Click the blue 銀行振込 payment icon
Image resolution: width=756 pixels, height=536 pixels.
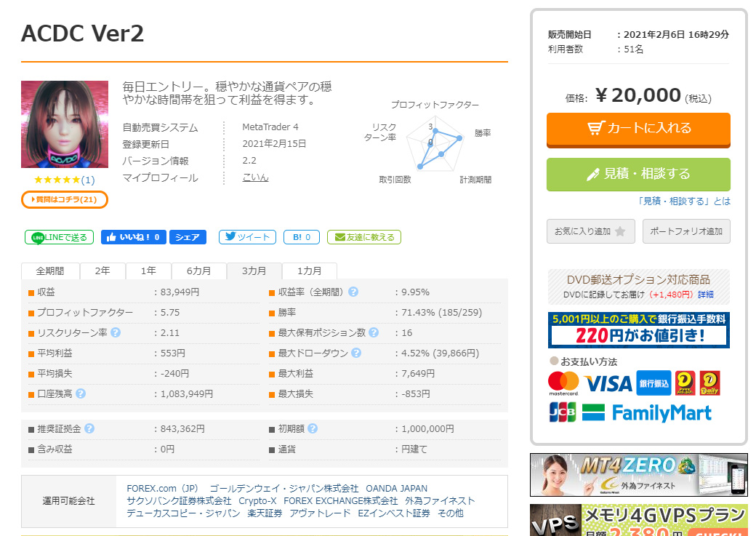[x=654, y=383]
